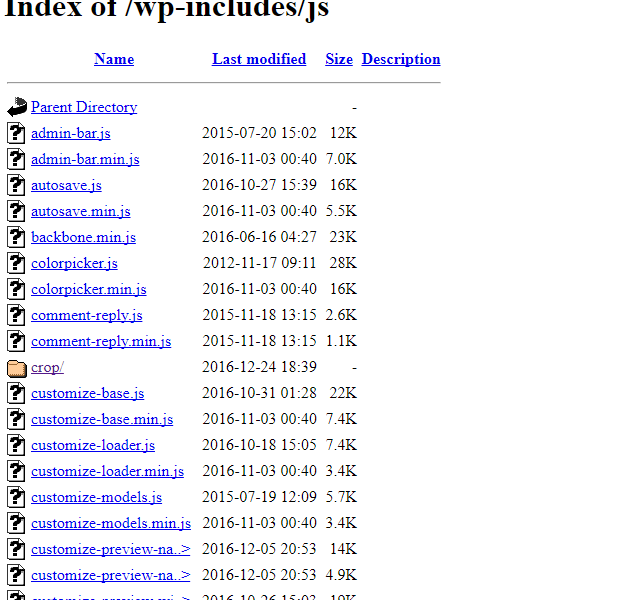
Task: Open the customize-loader.min.js file link
Action: [107, 471]
